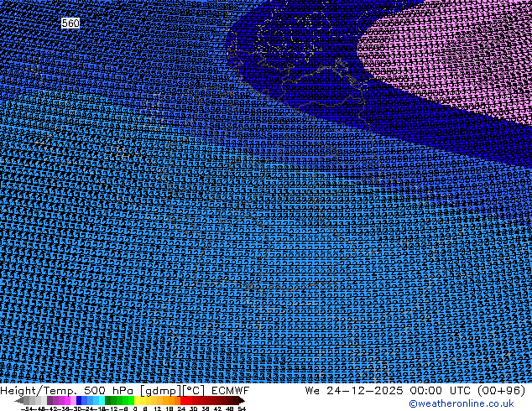Click the dark blue swatch in the legend

[79, 400]
